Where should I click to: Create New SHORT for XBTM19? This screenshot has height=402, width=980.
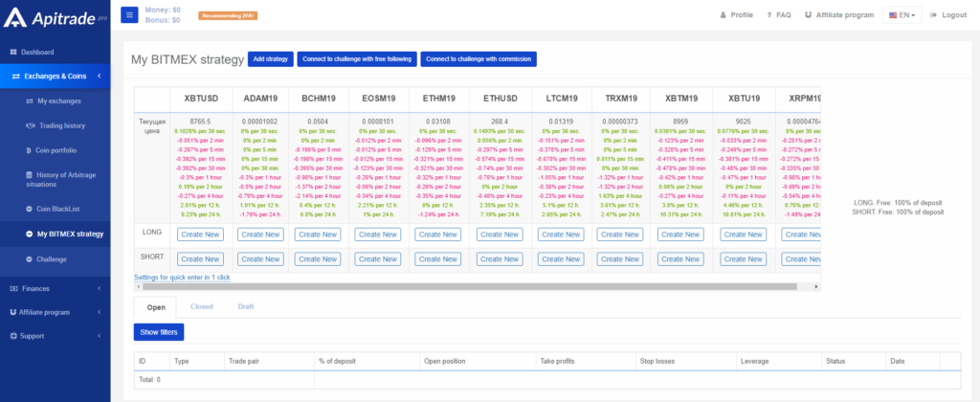click(x=680, y=258)
